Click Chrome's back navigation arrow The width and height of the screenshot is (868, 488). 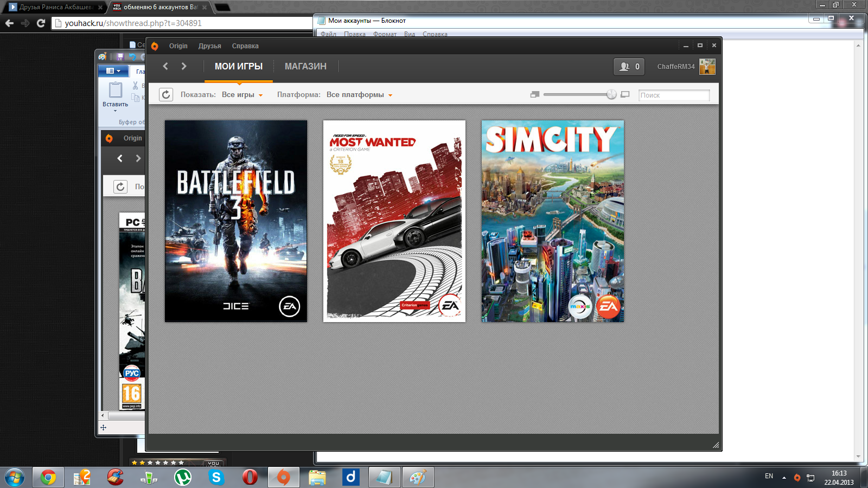click(9, 23)
